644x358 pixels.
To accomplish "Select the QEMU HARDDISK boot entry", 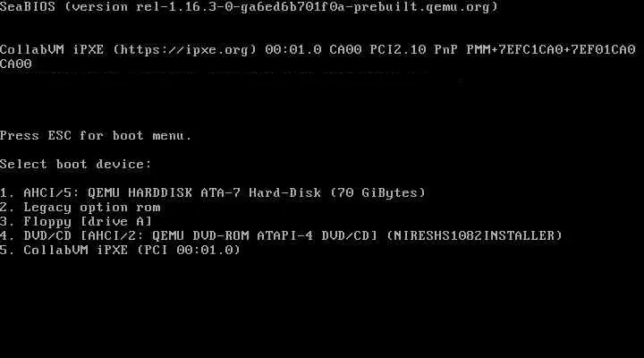I will [213, 192].
